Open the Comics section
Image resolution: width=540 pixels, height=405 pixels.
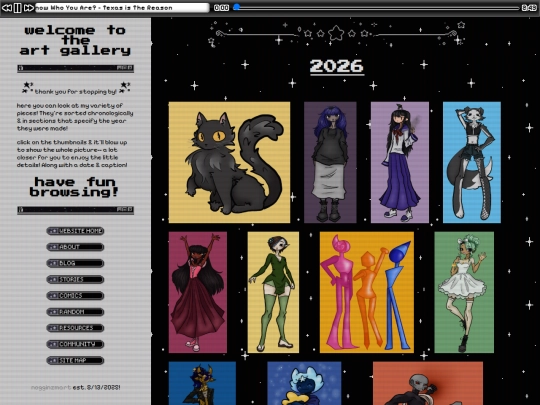(75, 295)
